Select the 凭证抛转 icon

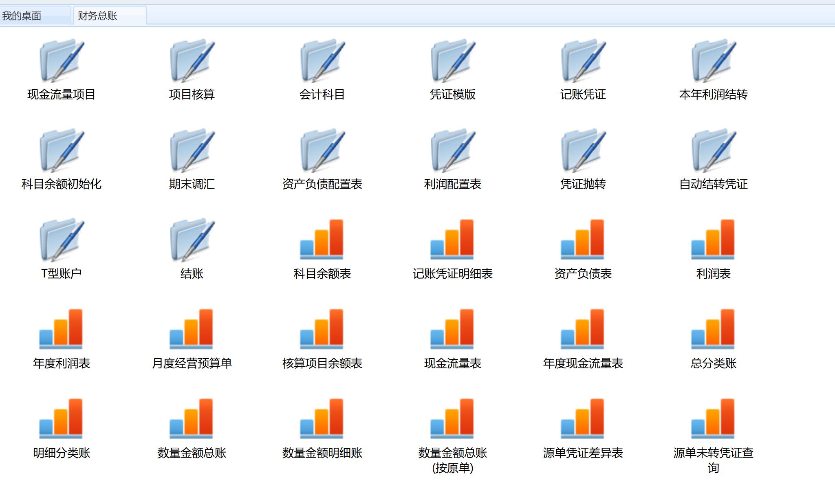(583, 151)
